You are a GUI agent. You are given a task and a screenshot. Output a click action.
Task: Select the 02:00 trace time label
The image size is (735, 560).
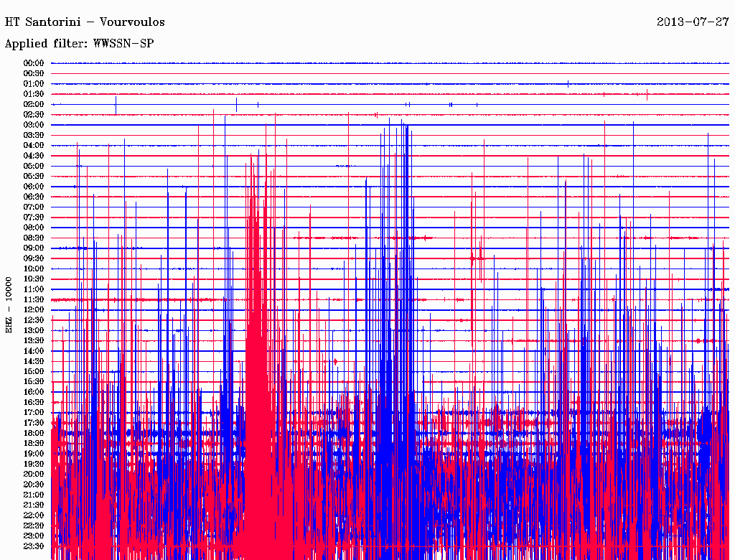(33, 105)
